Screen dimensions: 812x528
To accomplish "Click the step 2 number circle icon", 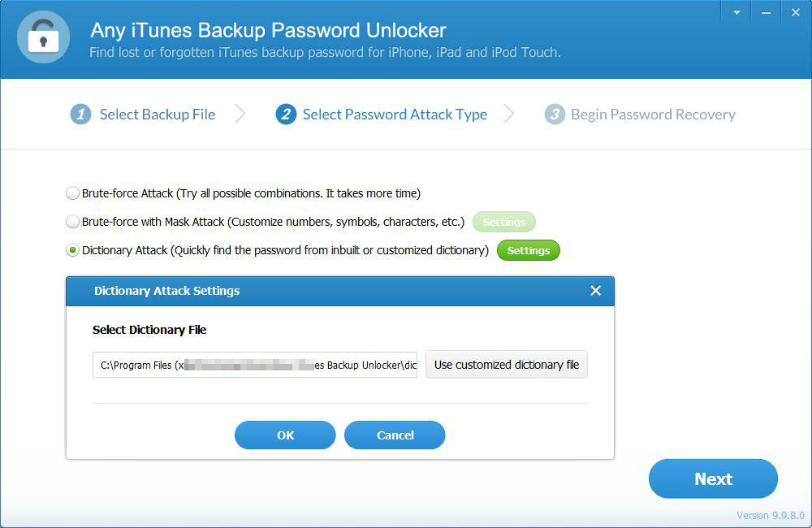I will pyautogui.click(x=286, y=115).
